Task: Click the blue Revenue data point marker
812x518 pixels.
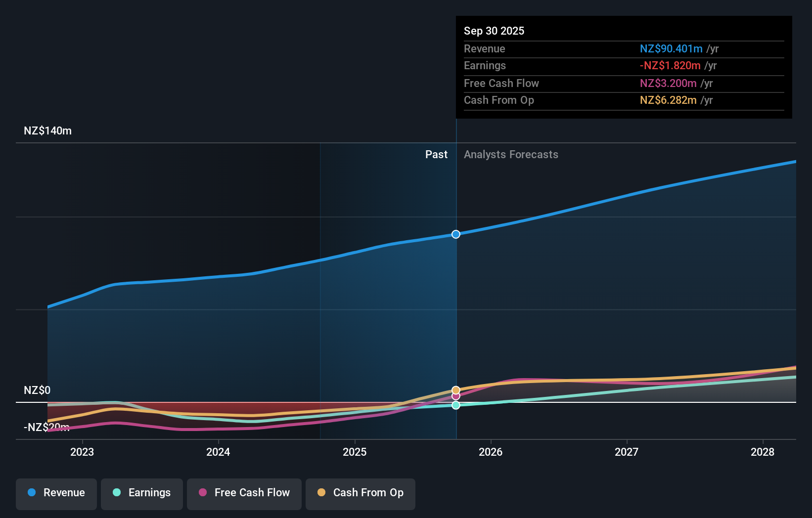Action: [x=455, y=234]
